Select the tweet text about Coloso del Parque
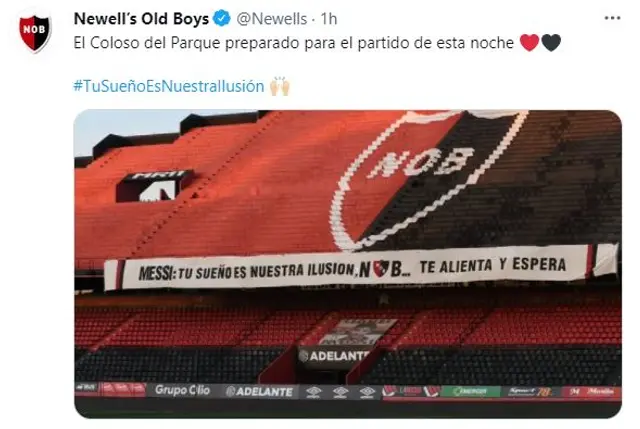This screenshot has width=640, height=429. click(x=293, y=43)
